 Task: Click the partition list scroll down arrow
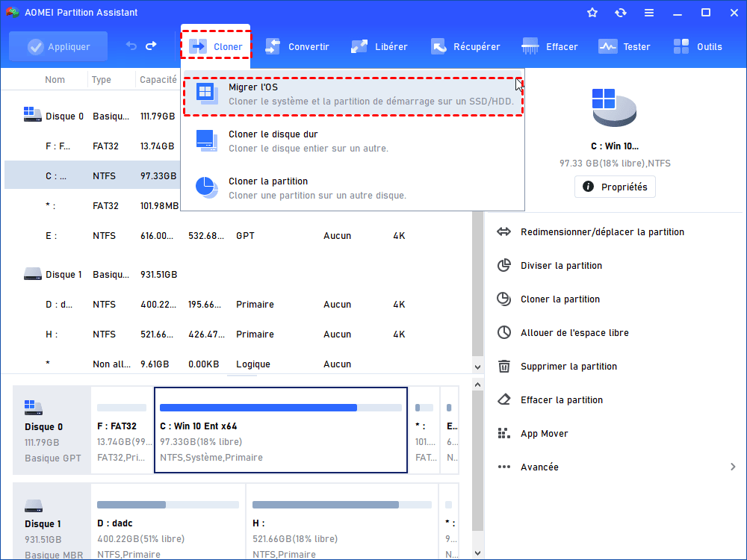477,367
